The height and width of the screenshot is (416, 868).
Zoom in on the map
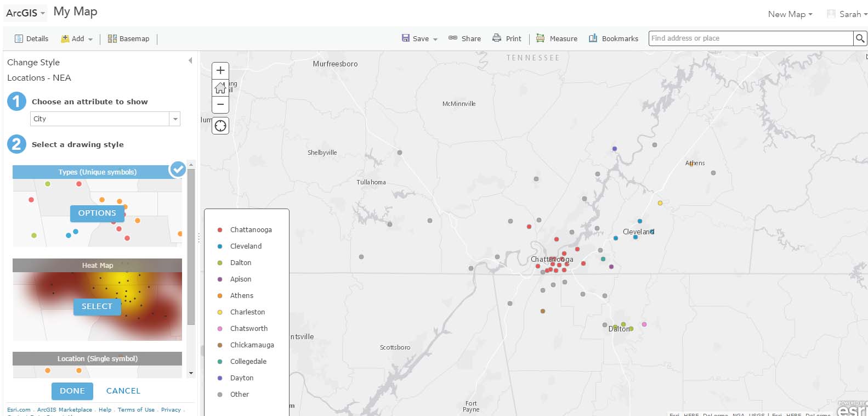tap(220, 70)
